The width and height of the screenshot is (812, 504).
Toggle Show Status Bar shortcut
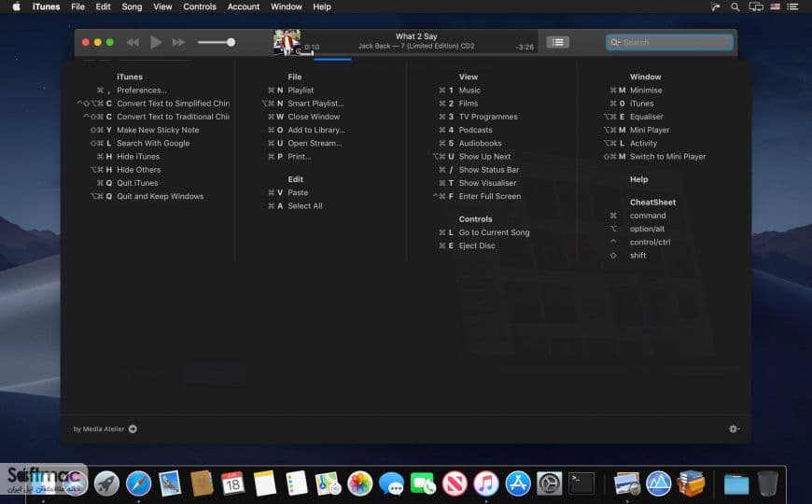(x=488, y=170)
